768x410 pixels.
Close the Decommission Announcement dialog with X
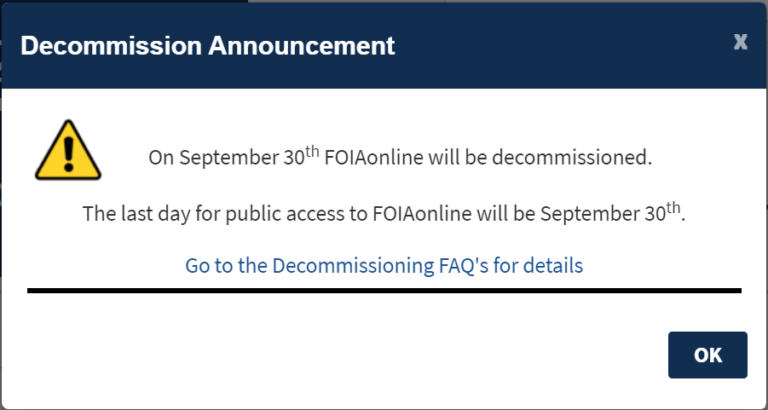(x=740, y=43)
